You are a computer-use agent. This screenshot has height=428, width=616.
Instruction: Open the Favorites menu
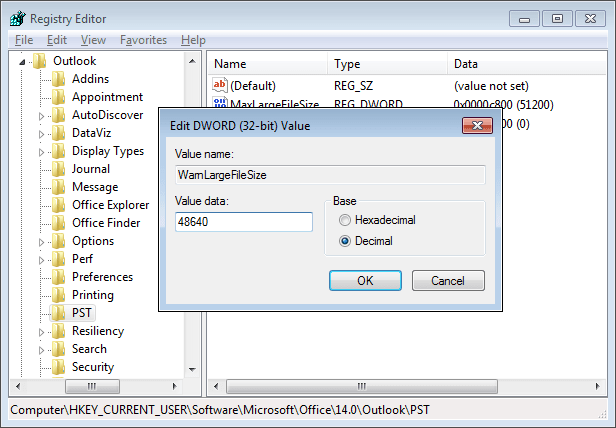coord(143,40)
